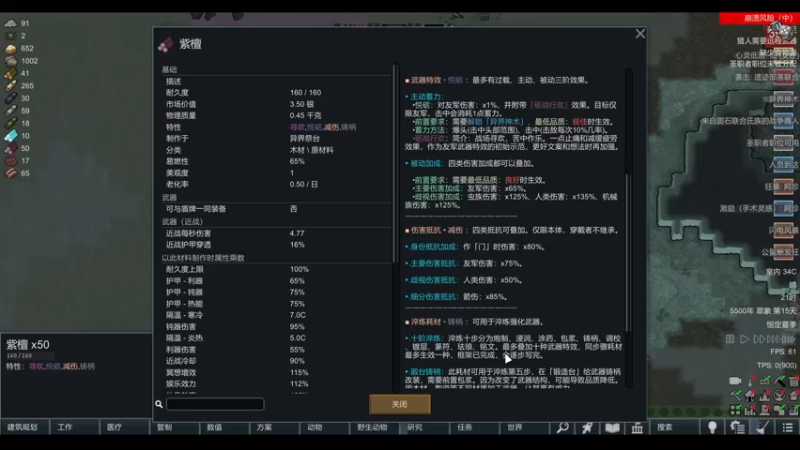Click the rocket icon in bottom bar
The height and width of the screenshot is (450, 800).
click(x=587, y=427)
